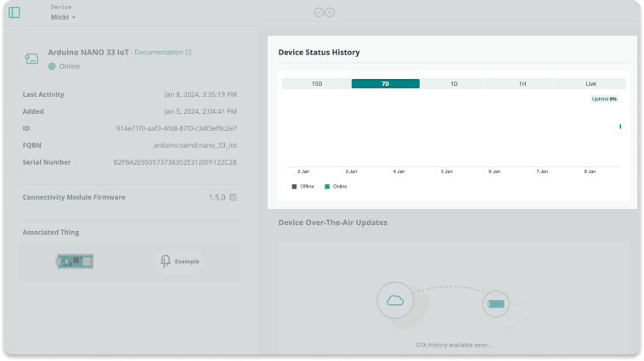Click the Device Over-The-Air Updates heading
644x361 pixels.
point(333,223)
